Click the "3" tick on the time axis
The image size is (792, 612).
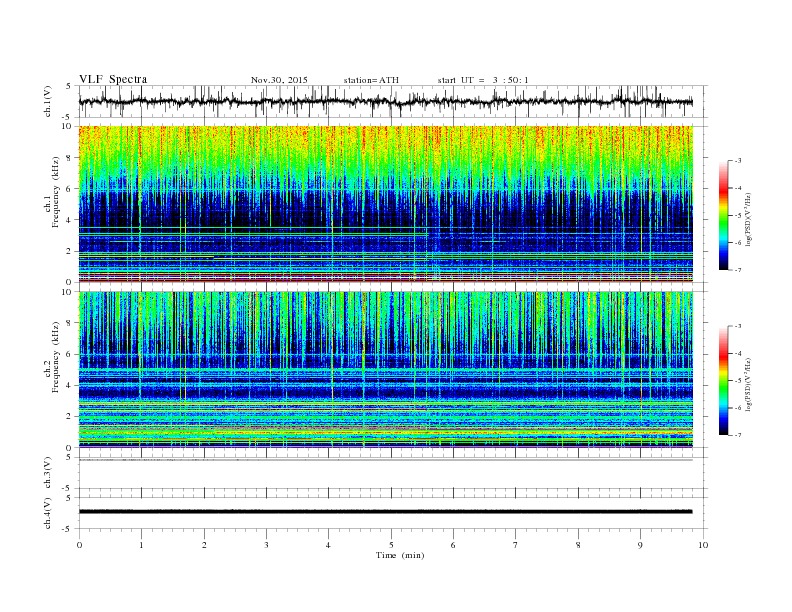coord(266,545)
